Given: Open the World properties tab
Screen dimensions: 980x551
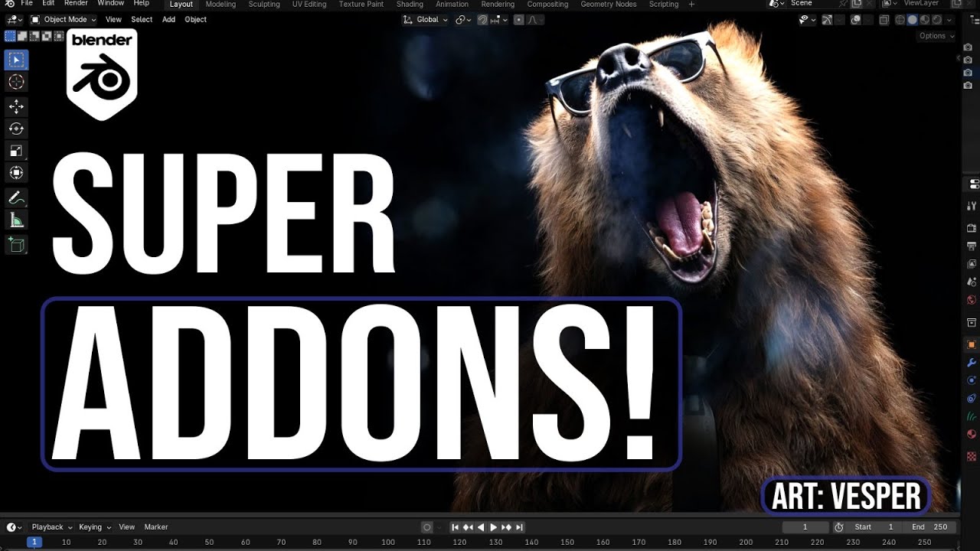Looking at the screenshot, I should pos(972,300).
